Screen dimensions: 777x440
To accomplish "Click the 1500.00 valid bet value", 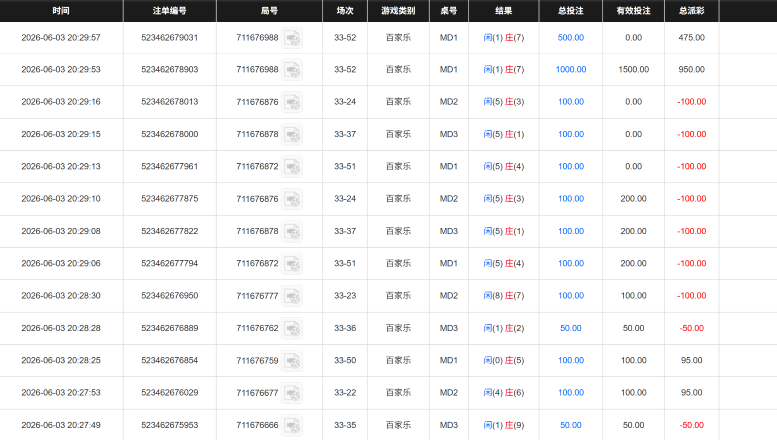I will [x=633, y=70].
